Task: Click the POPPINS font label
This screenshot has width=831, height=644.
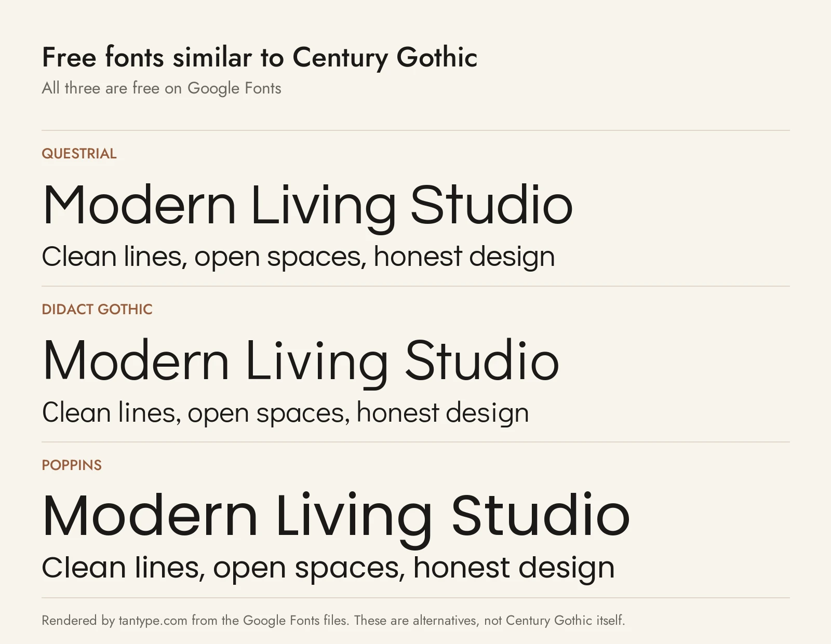Action: click(x=72, y=465)
